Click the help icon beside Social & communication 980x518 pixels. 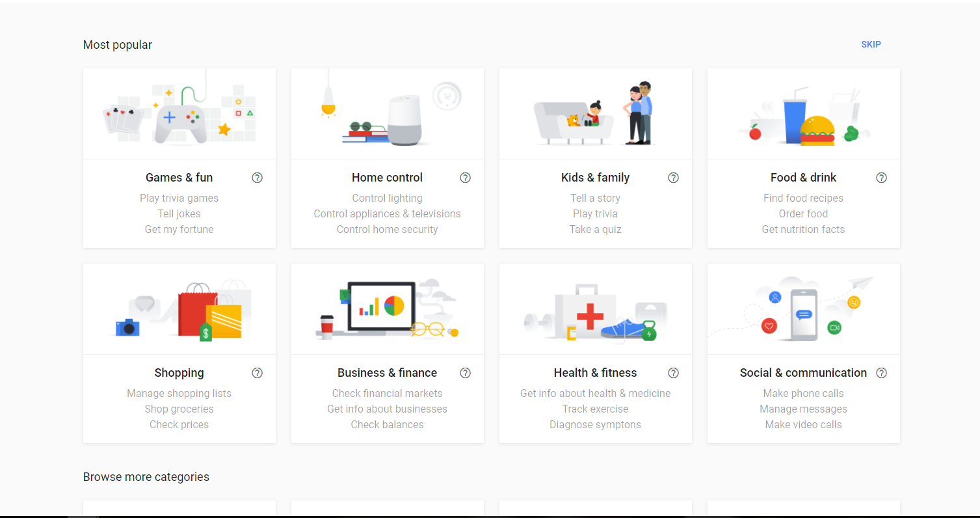point(881,372)
